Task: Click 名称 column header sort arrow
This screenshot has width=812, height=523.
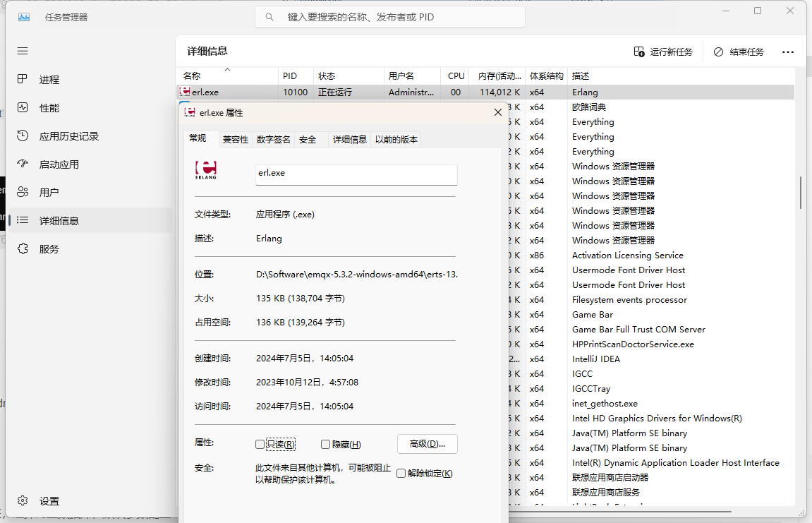Action: [227, 69]
